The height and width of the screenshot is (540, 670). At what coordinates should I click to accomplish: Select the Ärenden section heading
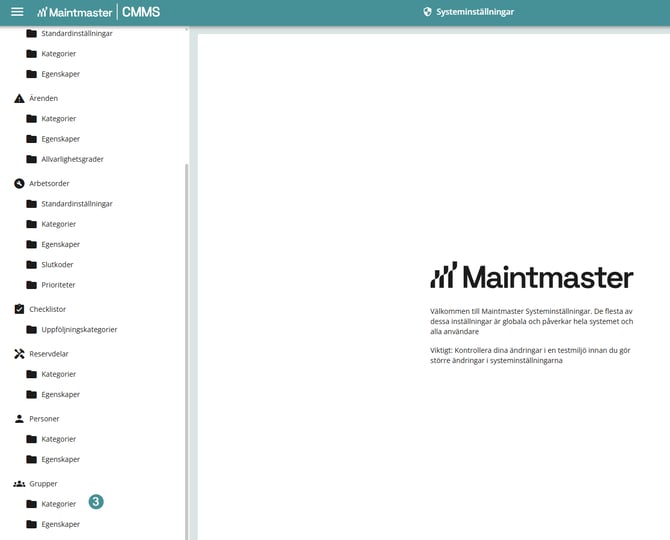click(x=44, y=98)
